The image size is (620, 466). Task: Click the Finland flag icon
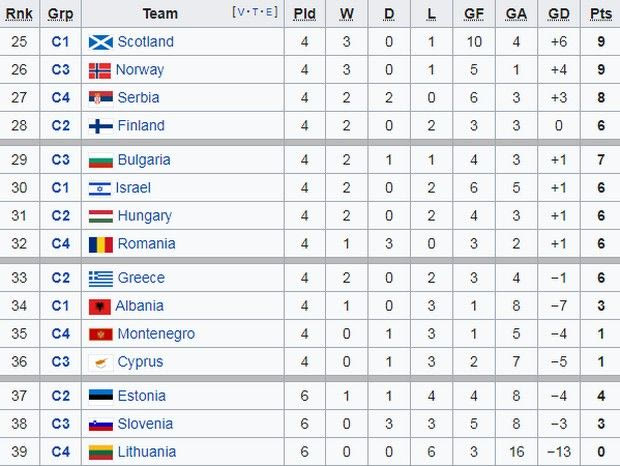[100, 126]
